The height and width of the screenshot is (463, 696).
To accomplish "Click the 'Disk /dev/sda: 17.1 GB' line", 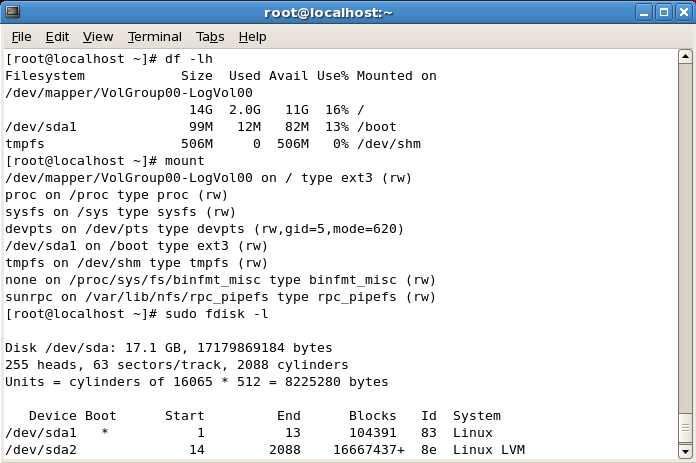I will point(168,348).
